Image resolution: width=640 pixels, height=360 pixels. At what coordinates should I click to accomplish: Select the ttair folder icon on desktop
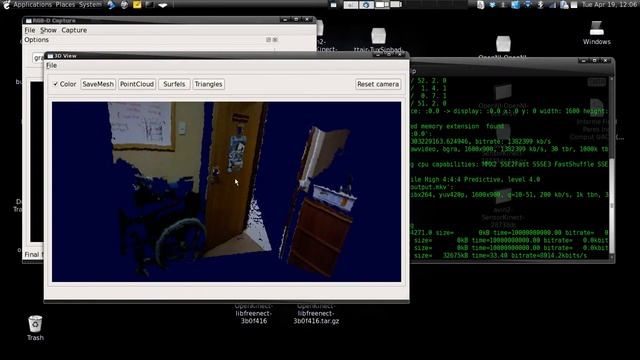pyautogui.click(x=378, y=36)
